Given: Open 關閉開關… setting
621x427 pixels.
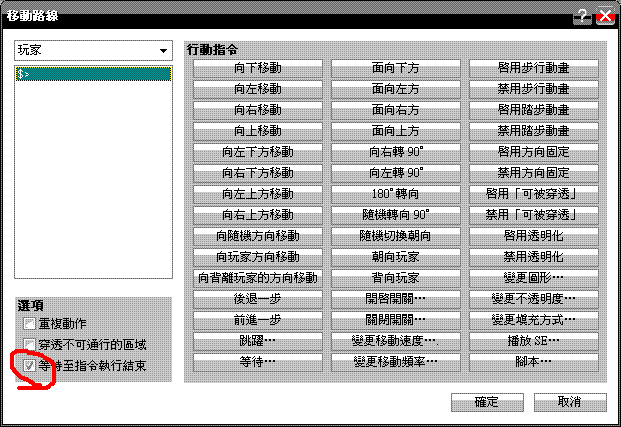Looking at the screenshot, I should tap(396, 320).
